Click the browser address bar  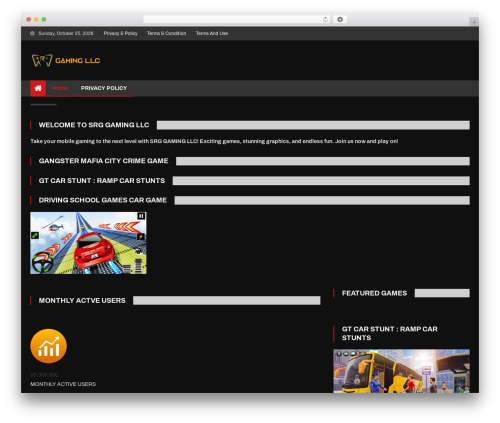click(x=237, y=19)
